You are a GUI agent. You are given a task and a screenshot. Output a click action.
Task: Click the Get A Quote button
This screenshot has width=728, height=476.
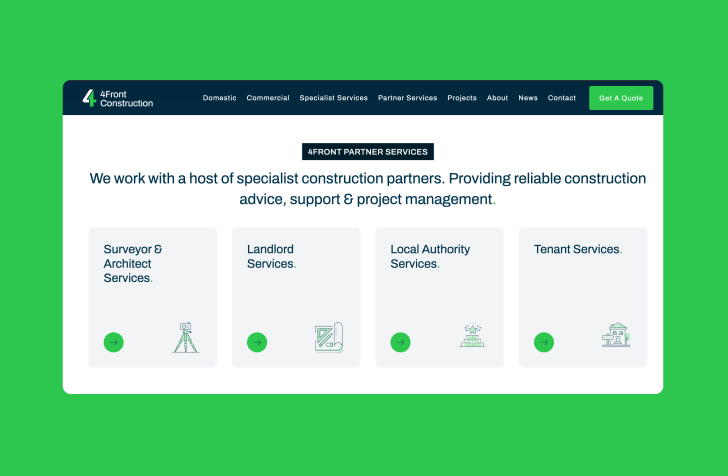pyautogui.click(x=621, y=98)
